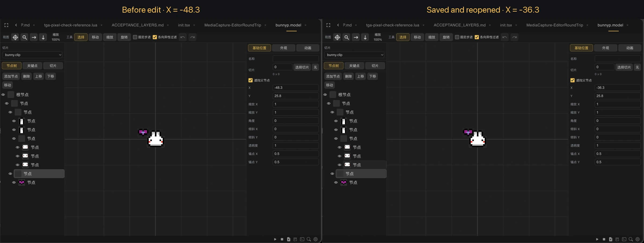Click the 透明度 field in the right window
Screen dimensions: 644x243
coord(618,146)
